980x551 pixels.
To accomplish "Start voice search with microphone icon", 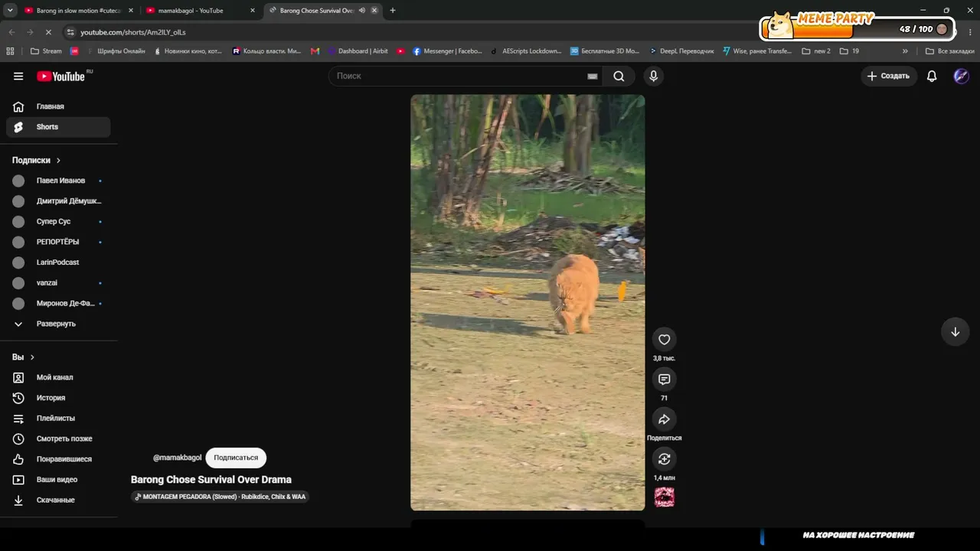I will click(653, 76).
